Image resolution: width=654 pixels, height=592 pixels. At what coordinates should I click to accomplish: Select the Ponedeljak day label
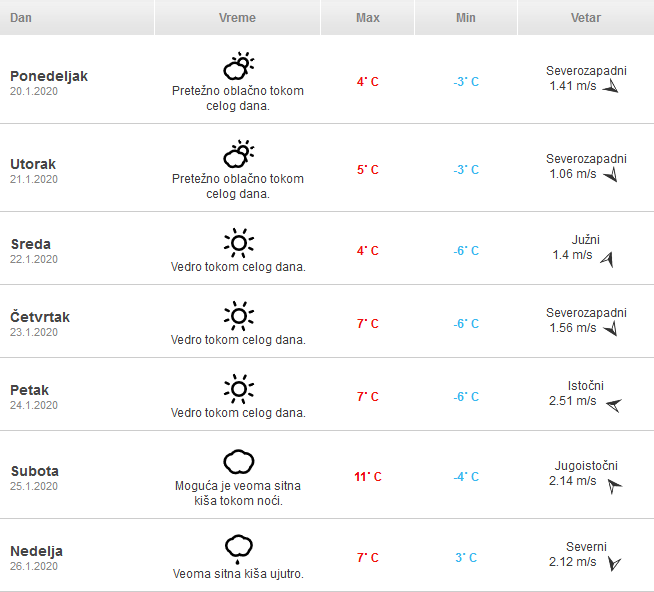[x=49, y=76]
